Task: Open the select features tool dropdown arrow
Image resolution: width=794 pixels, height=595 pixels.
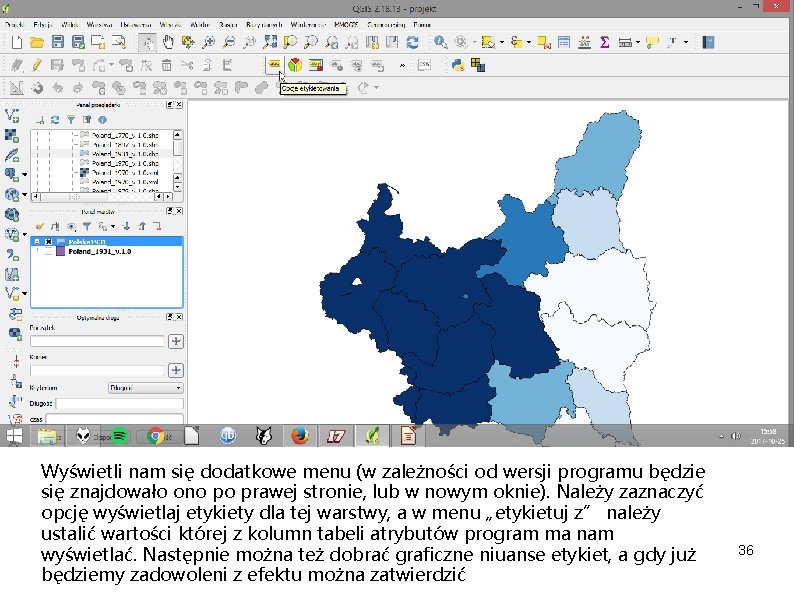Action: click(x=502, y=43)
